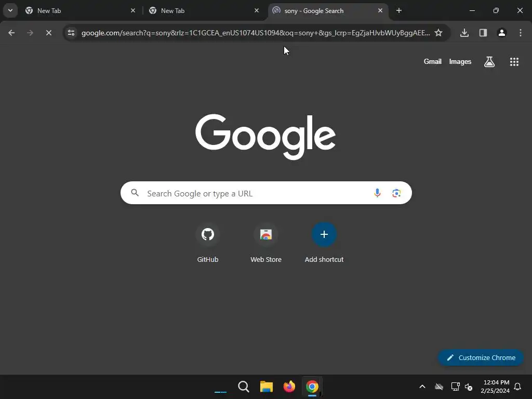Image resolution: width=532 pixels, height=399 pixels.
Task: Open a new tab with plus button
Action: click(x=399, y=11)
